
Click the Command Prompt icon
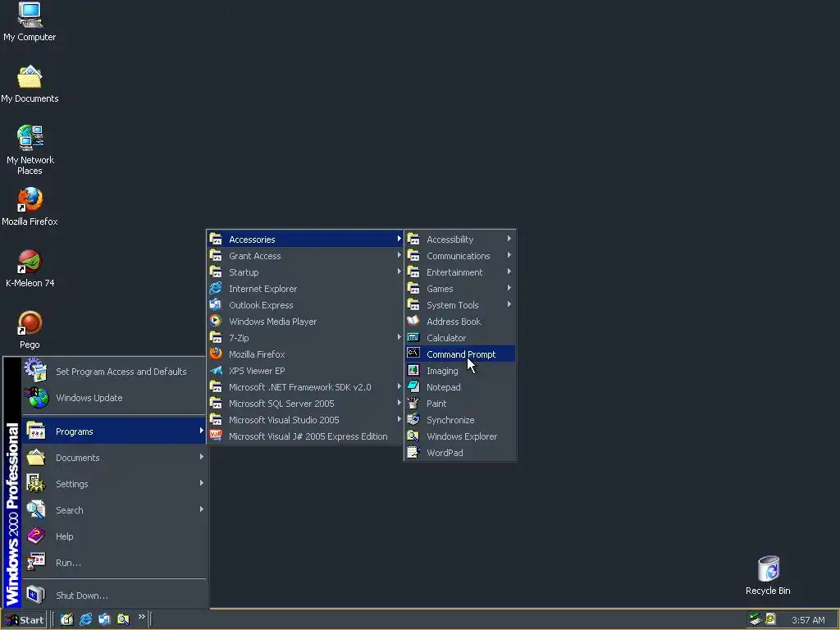point(413,354)
